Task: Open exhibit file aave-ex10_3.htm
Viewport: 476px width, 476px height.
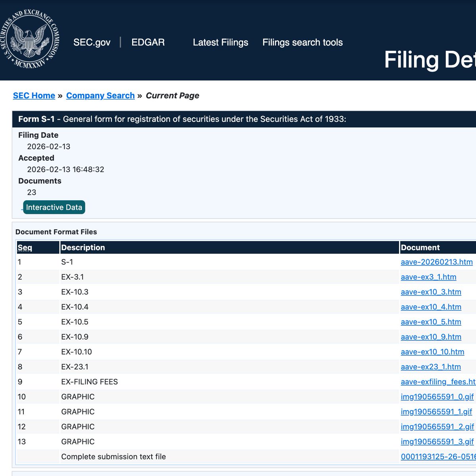Action: click(431, 292)
